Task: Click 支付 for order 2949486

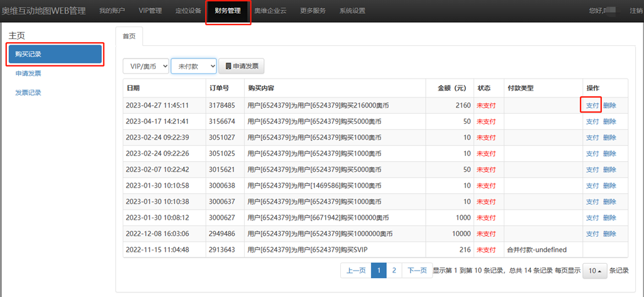Action: (x=592, y=233)
